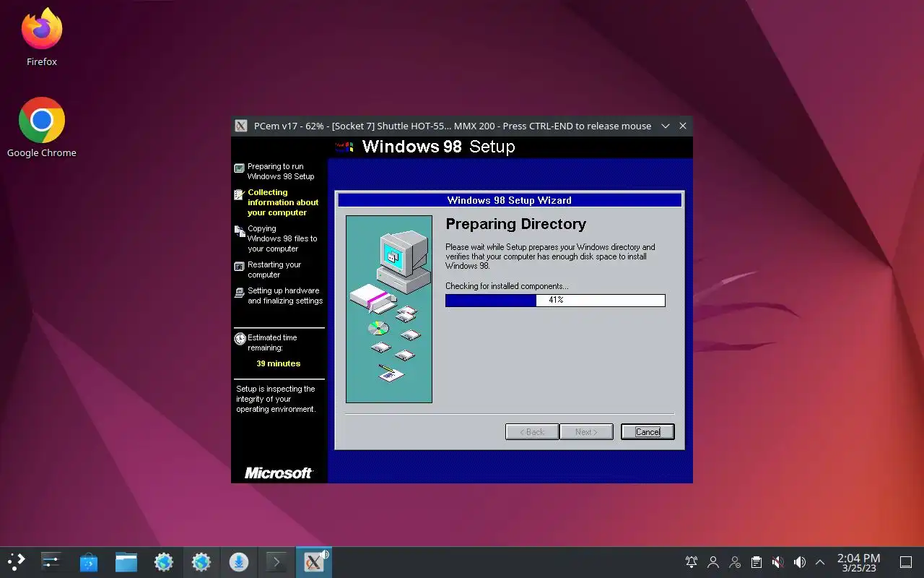Open Discover software center in taskbar
Image resolution: width=924 pixels, height=578 pixels.
[89, 561]
